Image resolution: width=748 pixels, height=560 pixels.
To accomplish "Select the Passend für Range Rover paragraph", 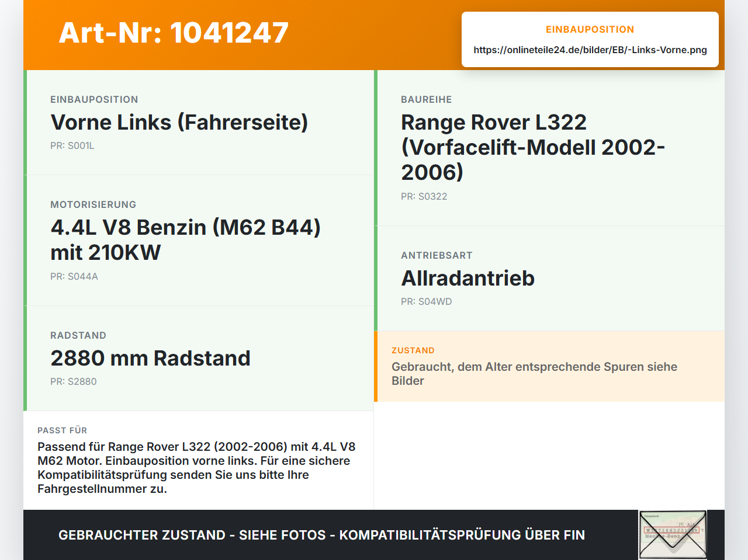I will (x=197, y=468).
